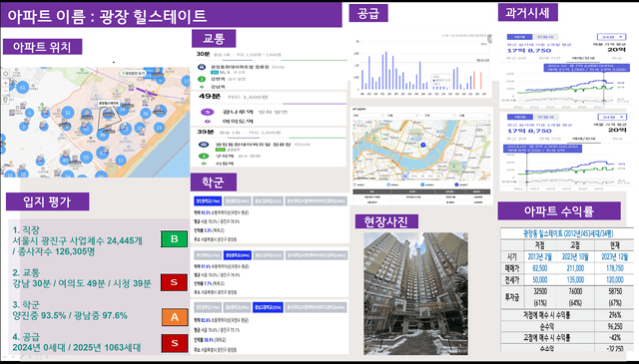The height and width of the screenshot is (364, 639).
Task: Zoom out on the apartment location map
Action: click(5, 91)
